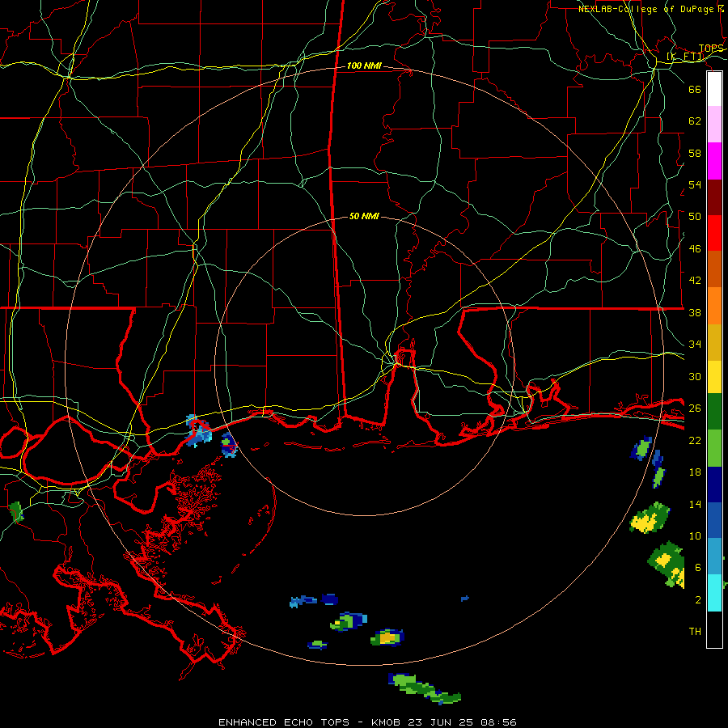Click the dark orange swatch on the scale

pos(714,269)
